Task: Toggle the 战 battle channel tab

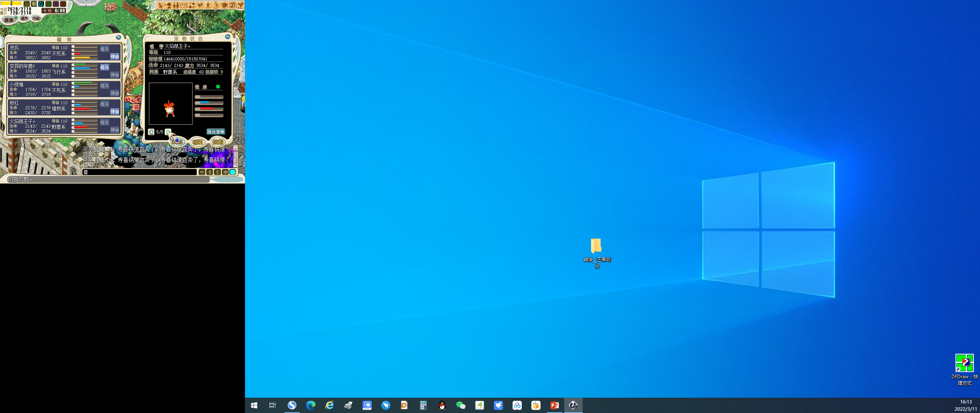Action: 27,4
